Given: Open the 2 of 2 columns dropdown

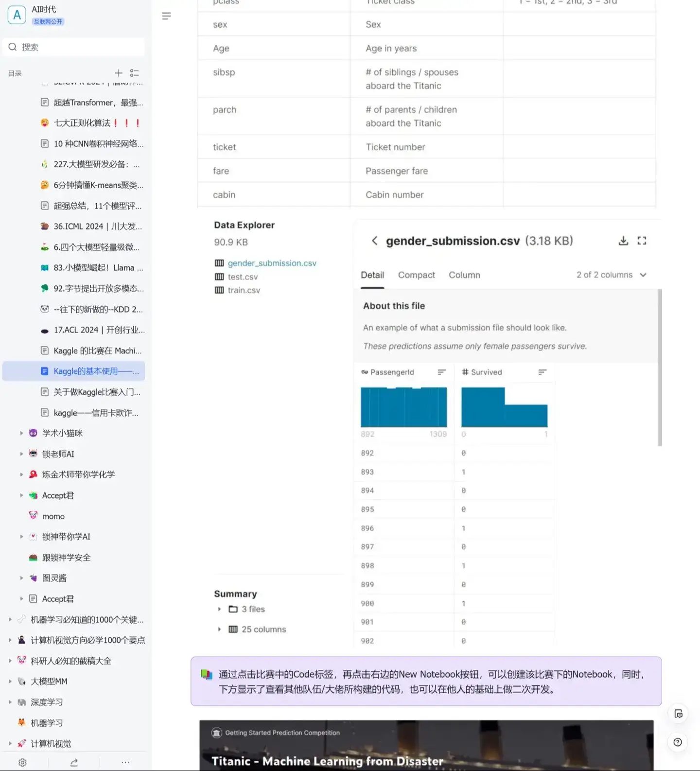Looking at the screenshot, I should [x=612, y=275].
